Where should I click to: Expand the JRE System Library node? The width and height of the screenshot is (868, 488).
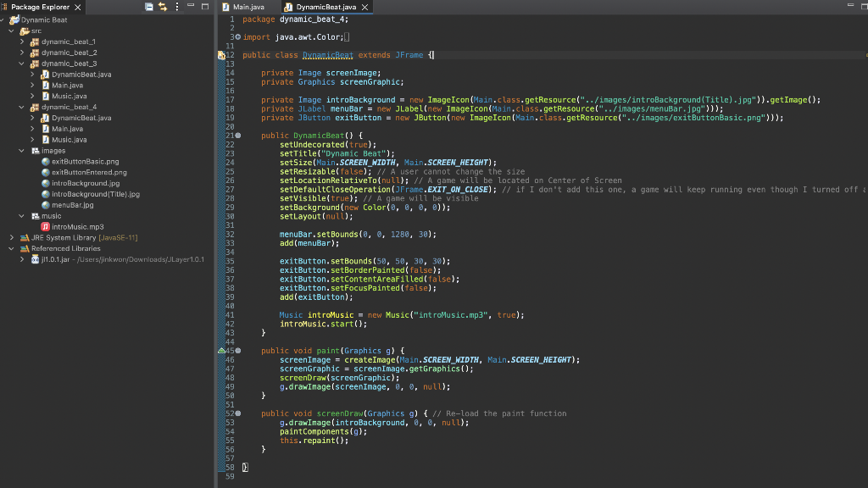tap(12, 238)
